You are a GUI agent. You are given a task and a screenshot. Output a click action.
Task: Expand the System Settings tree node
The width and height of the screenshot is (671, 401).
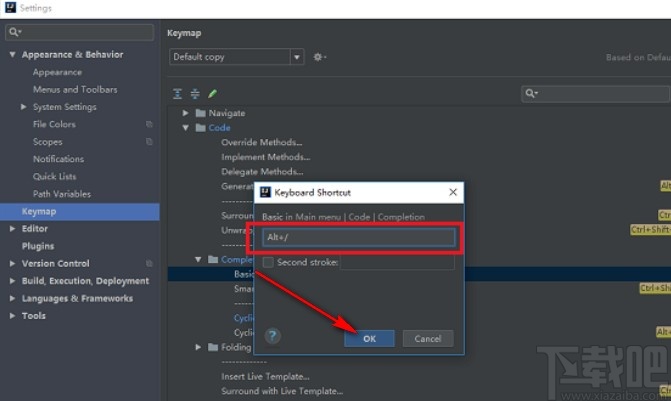point(24,107)
